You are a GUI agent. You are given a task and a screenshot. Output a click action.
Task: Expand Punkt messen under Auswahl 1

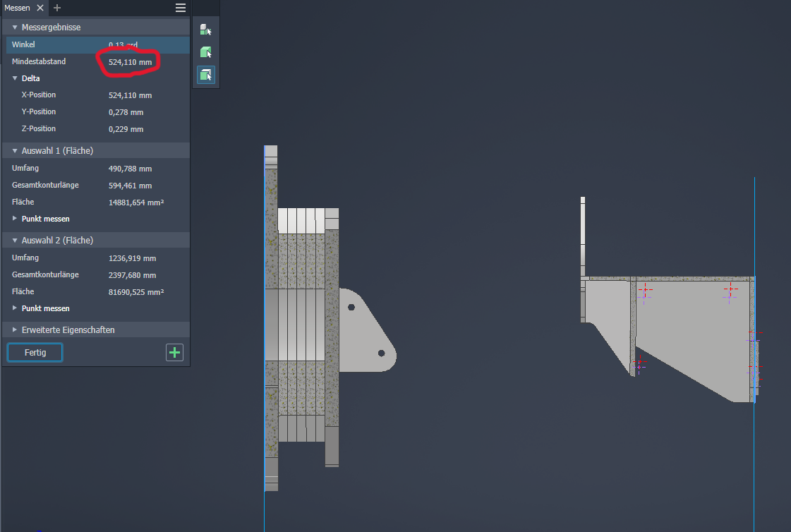pos(15,219)
